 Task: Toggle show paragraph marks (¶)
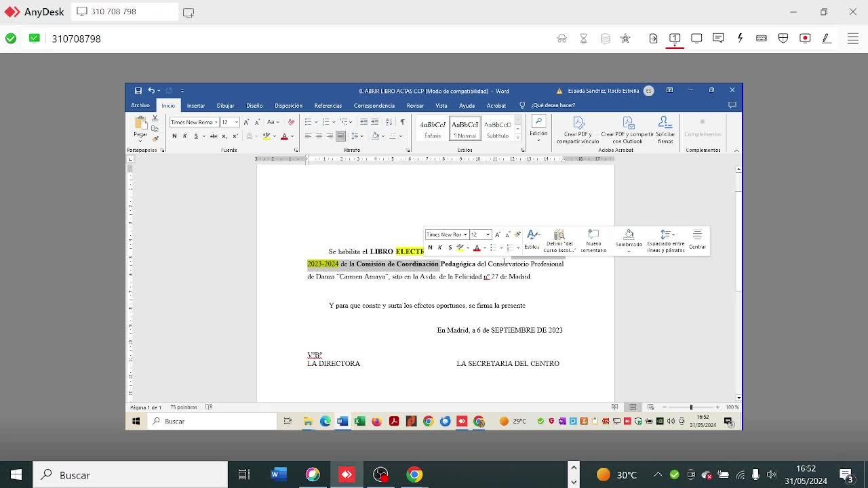(x=402, y=122)
